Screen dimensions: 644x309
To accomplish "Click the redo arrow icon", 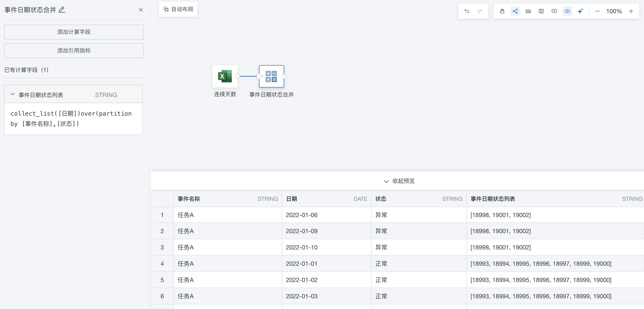I will (479, 11).
